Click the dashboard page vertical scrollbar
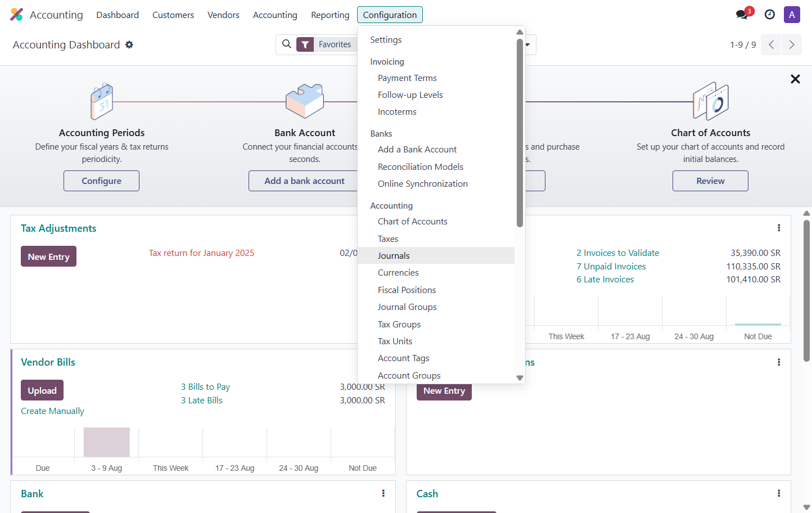812x513 pixels. pyautogui.click(x=806, y=290)
